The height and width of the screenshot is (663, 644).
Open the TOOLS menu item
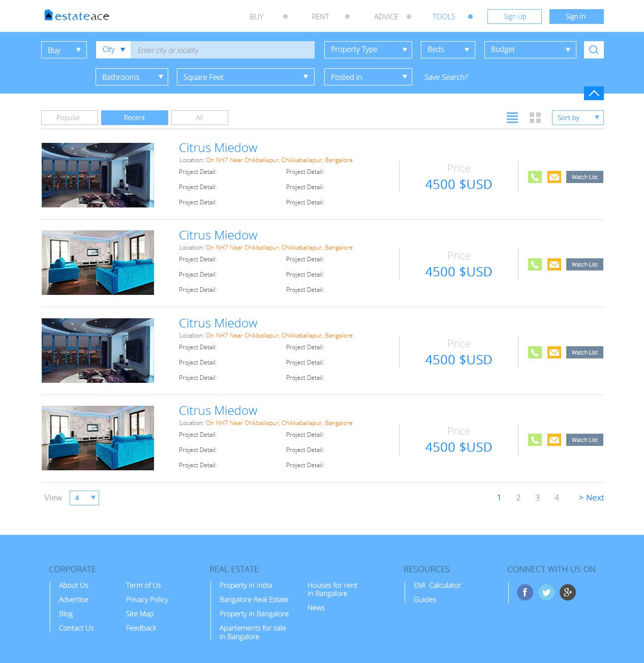[x=444, y=17]
